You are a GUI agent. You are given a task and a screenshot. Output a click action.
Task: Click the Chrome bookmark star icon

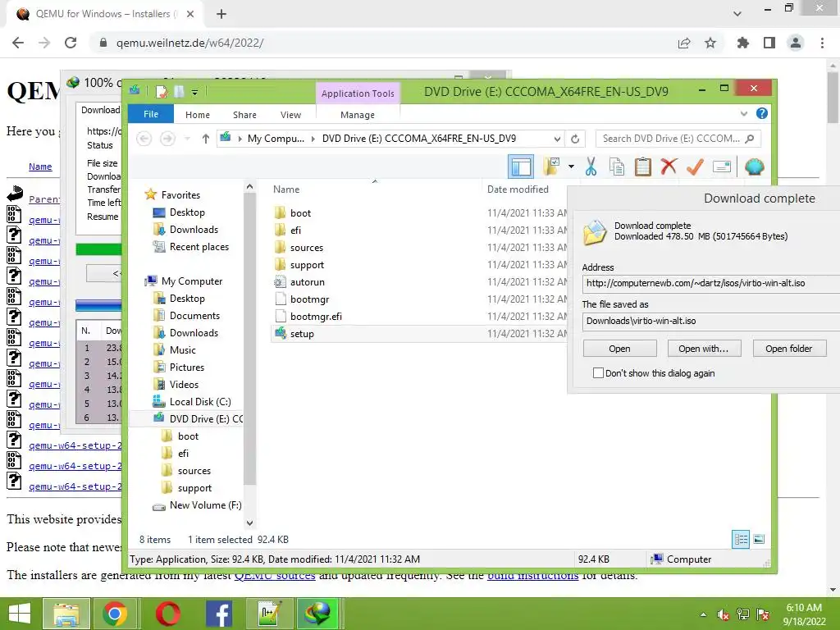point(710,43)
